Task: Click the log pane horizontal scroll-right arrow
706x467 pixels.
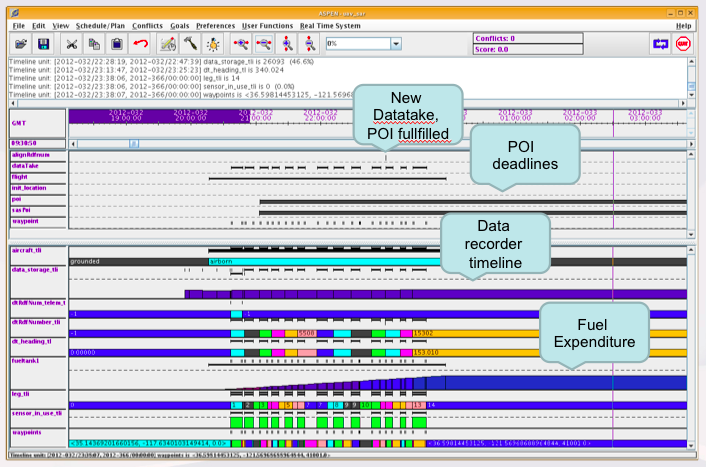Action: pyautogui.click(x=683, y=104)
